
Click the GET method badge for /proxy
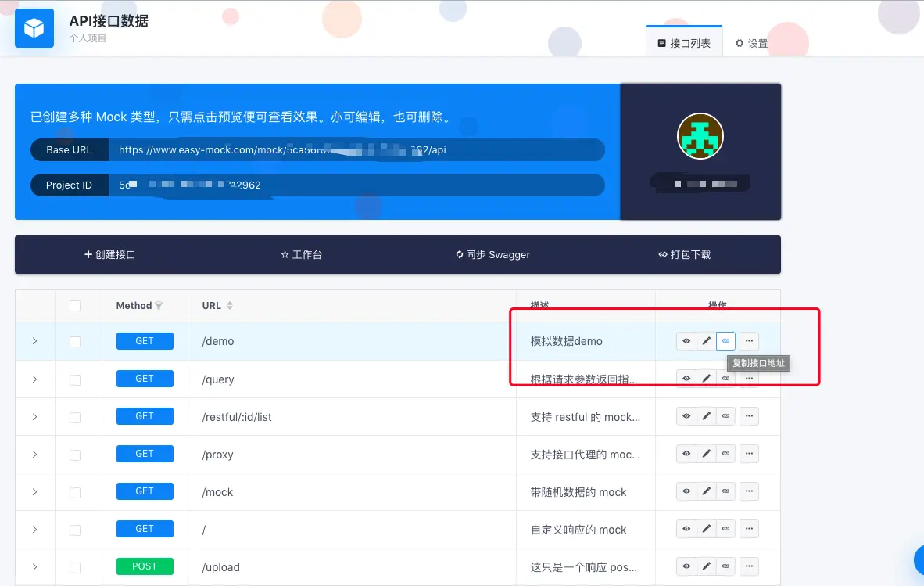pyautogui.click(x=145, y=453)
